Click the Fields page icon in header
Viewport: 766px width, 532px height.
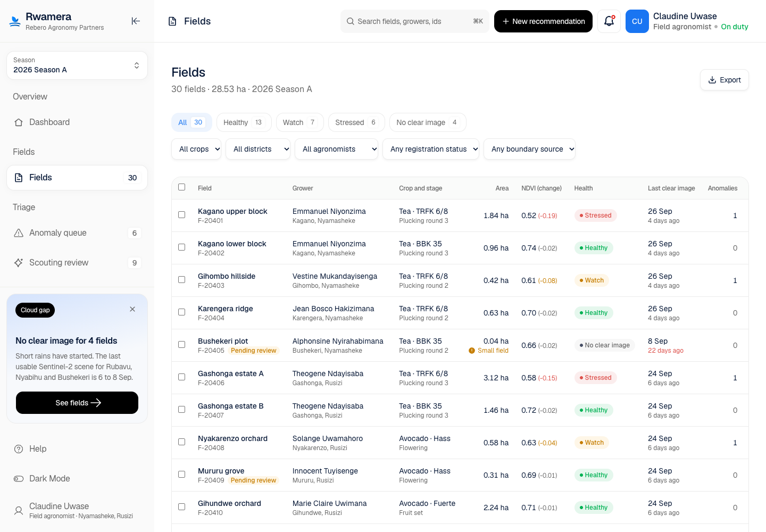tap(172, 21)
